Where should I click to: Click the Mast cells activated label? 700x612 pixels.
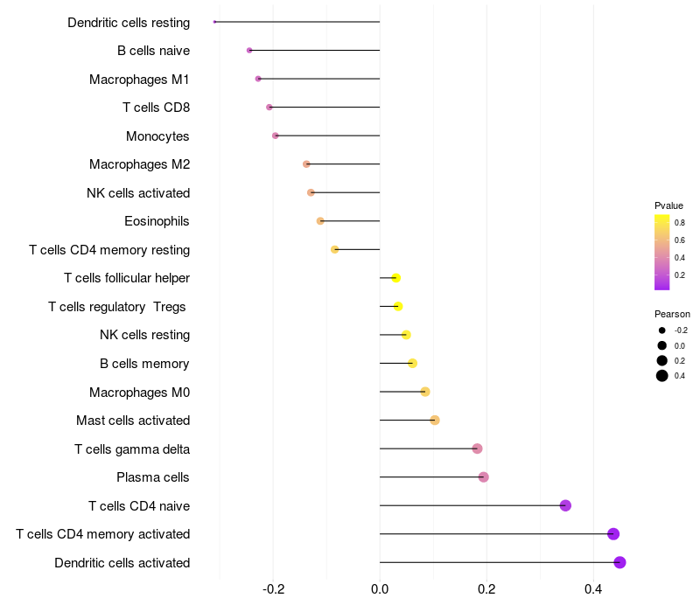pyautogui.click(x=133, y=421)
